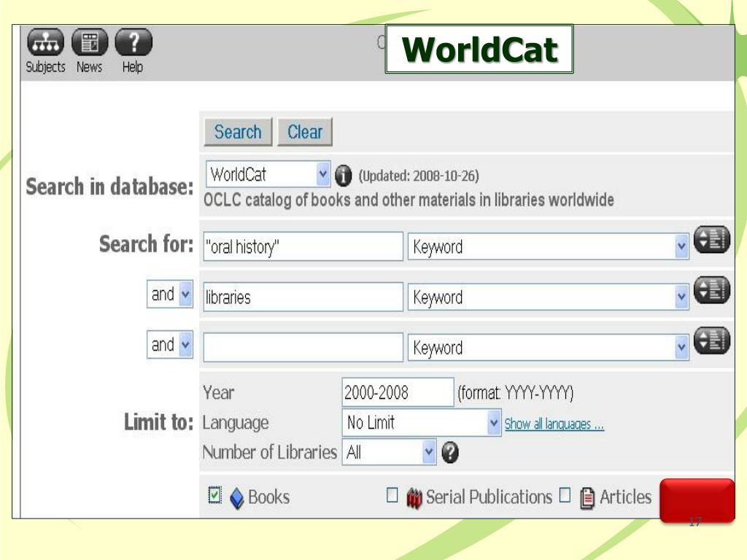Click the red button beside Articles
Screen dimensions: 747x560
[697, 500]
